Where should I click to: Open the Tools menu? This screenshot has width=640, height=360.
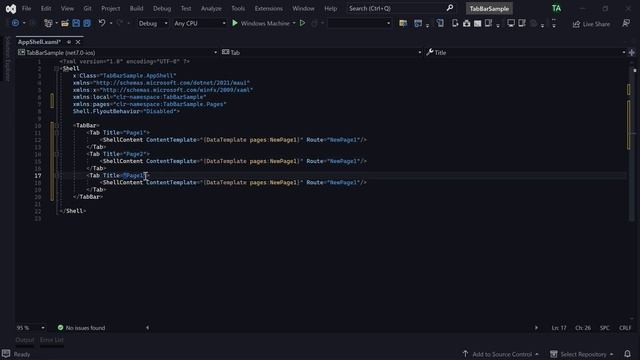coord(238,8)
